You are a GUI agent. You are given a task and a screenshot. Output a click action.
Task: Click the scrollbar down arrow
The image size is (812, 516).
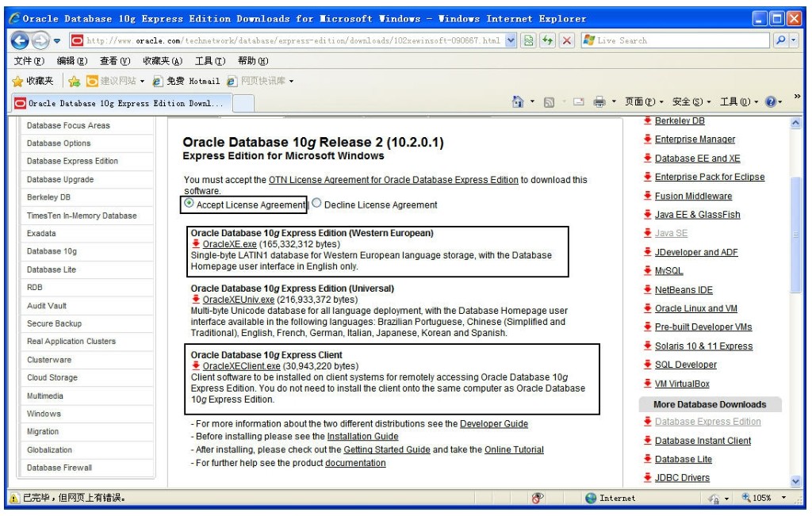(795, 481)
